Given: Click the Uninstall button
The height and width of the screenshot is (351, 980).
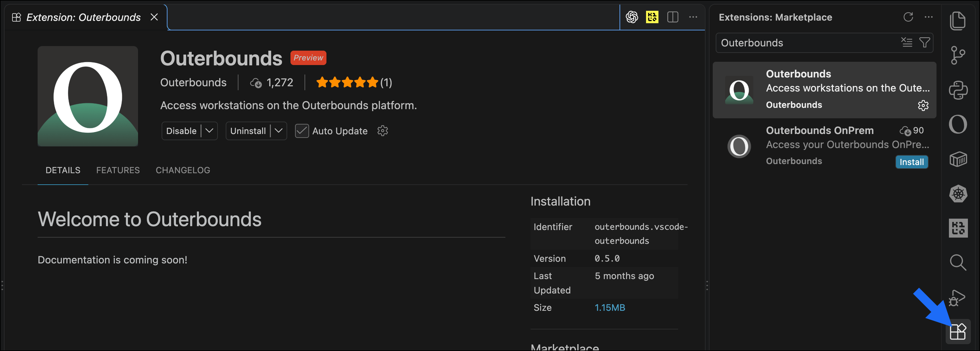Looking at the screenshot, I should [x=248, y=131].
